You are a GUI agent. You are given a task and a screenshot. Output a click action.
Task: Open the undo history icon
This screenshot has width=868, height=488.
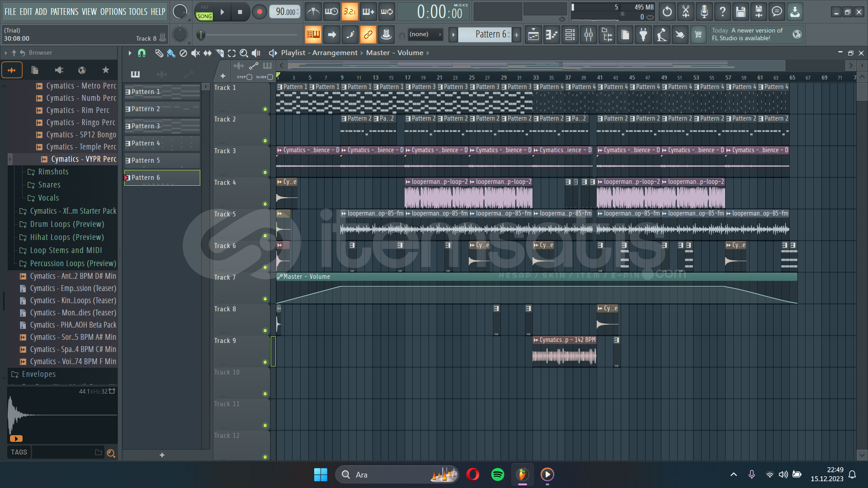(x=667, y=12)
